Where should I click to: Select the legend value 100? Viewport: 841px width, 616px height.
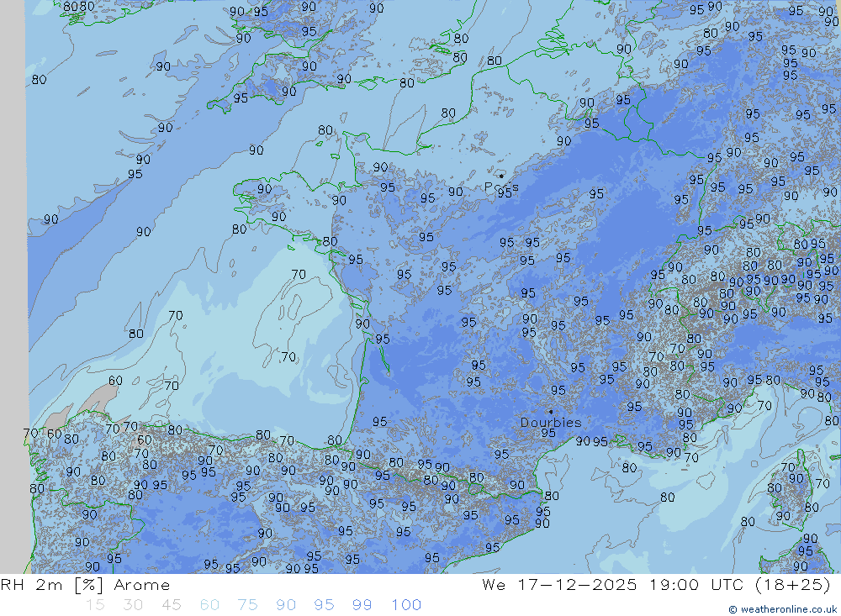406,605
